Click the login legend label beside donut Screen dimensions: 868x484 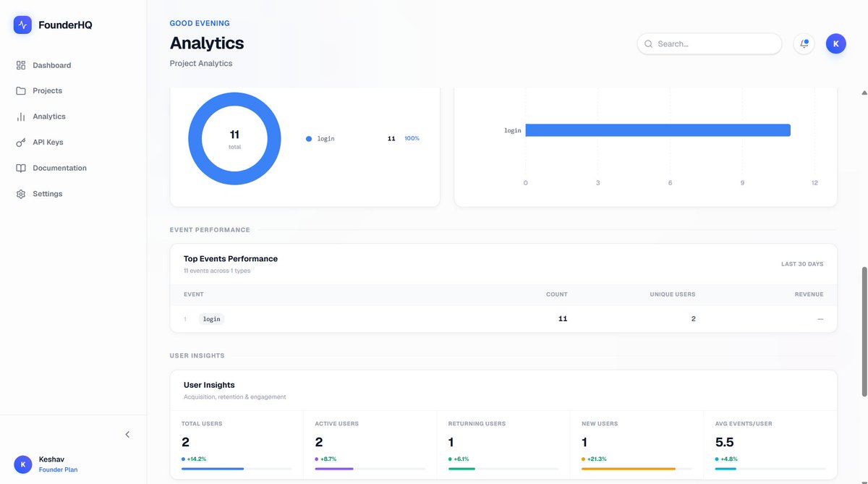326,138
